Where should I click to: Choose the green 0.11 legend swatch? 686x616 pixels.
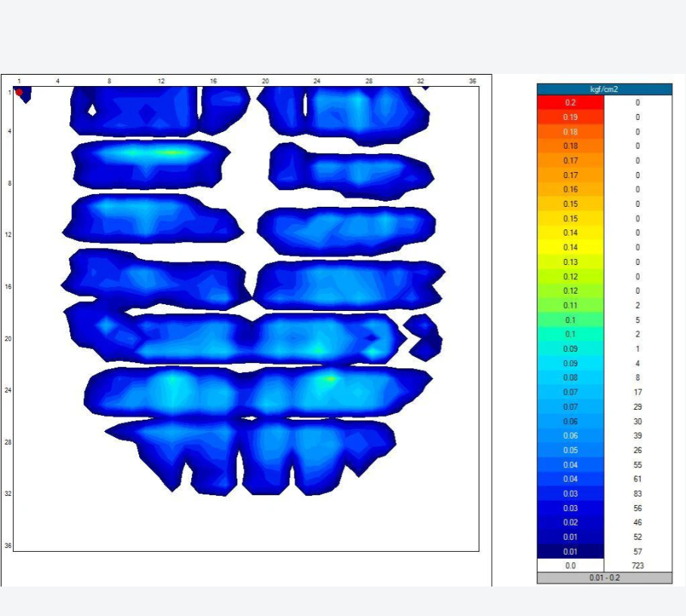point(570,306)
